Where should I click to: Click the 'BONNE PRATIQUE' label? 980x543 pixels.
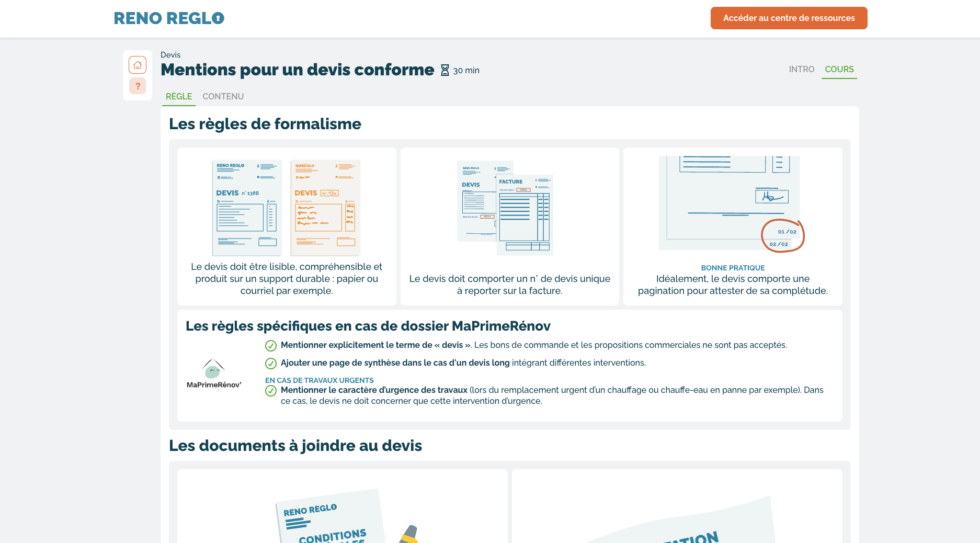coord(733,268)
